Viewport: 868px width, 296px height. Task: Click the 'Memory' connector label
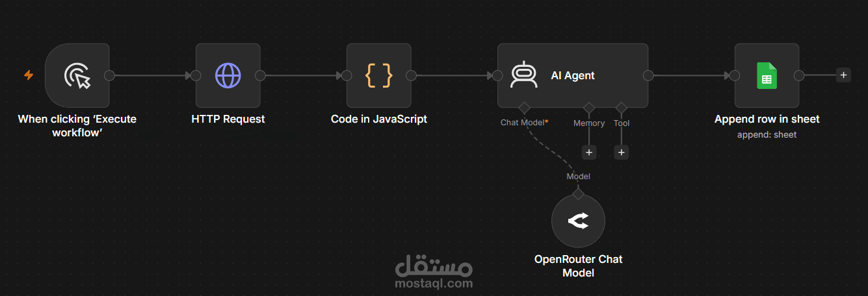pyautogui.click(x=589, y=123)
